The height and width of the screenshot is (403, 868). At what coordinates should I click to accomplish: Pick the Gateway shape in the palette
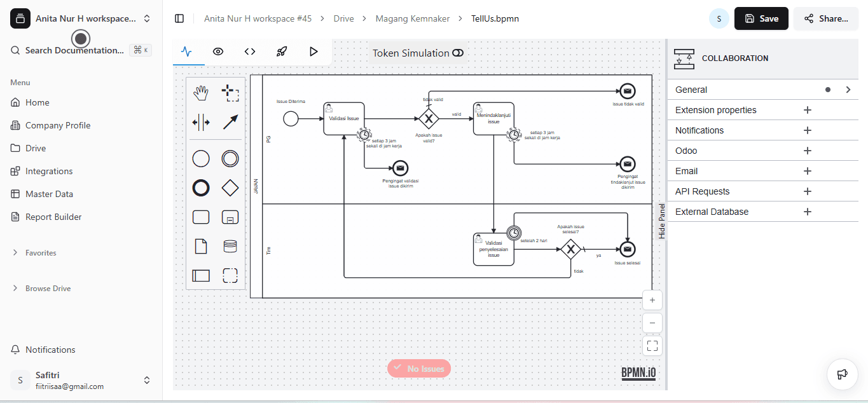click(x=230, y=188)
